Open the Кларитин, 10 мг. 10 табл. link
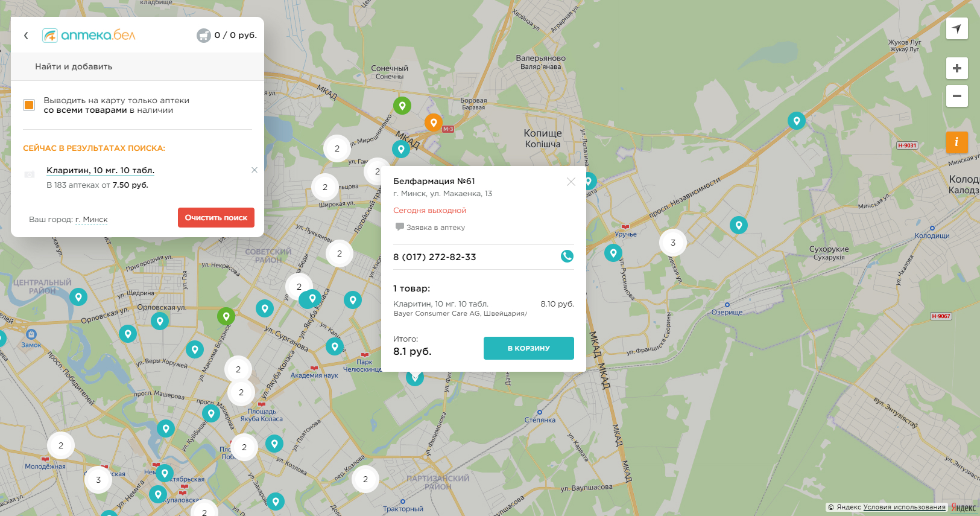 [x=100, y=170]
